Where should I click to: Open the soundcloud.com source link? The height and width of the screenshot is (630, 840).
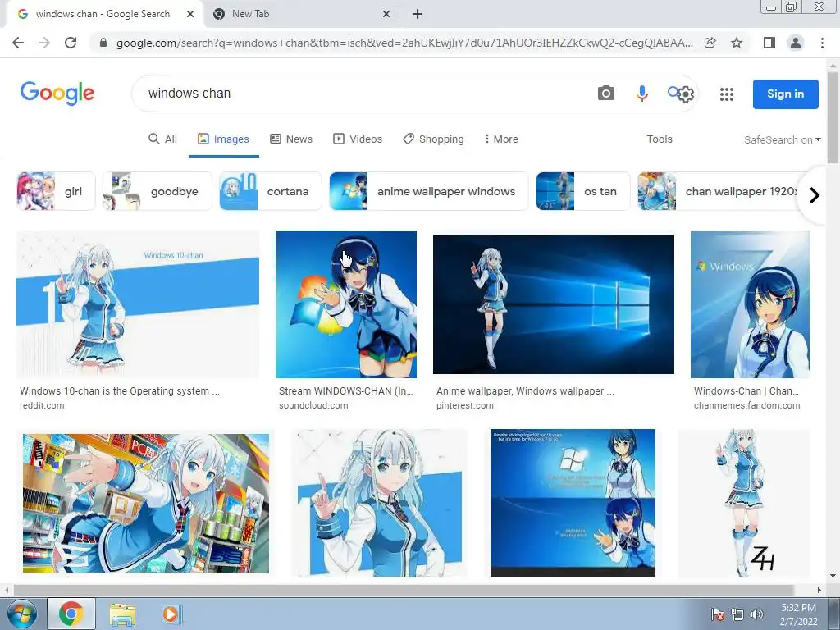[313, 405]
